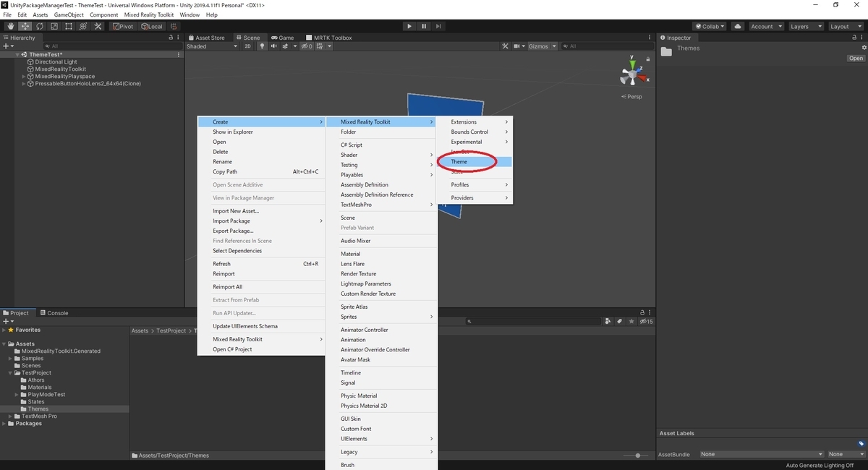Toggle Local handle rotation mode
Image resolution: width=868 pixels, height=470 pixels.
151,26
